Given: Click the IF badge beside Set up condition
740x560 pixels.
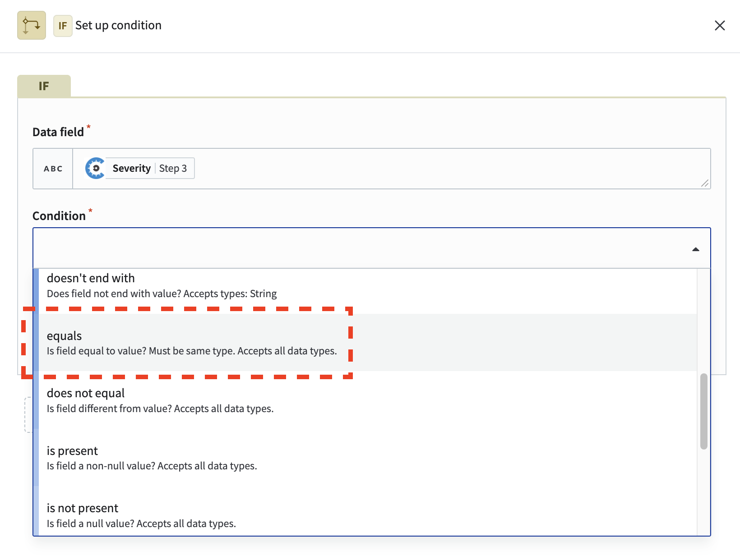Looking at the screenshot, I should tap(63, 26).
